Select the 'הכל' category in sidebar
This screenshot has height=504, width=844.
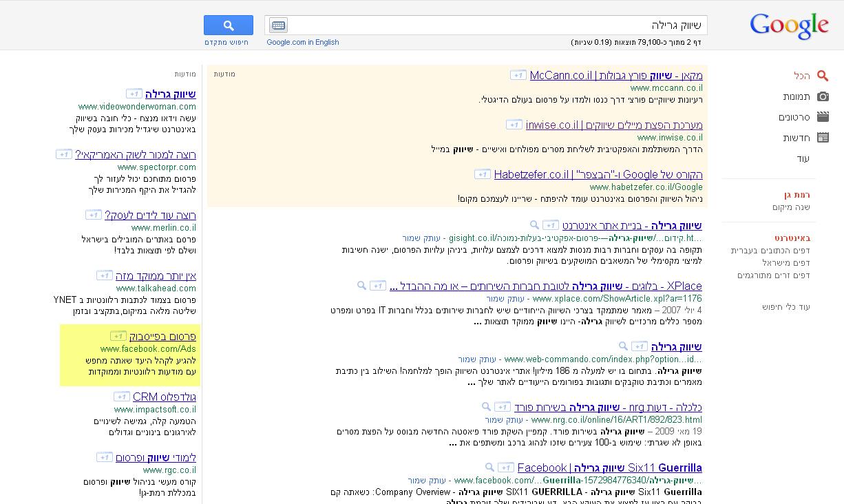pyautogui.click(x=801, y=76)
